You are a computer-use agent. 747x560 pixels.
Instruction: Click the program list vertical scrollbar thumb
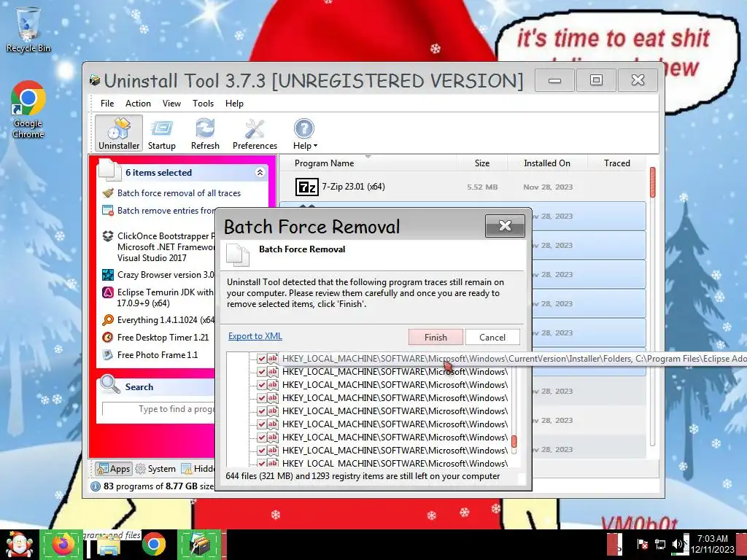pos(653,182)
